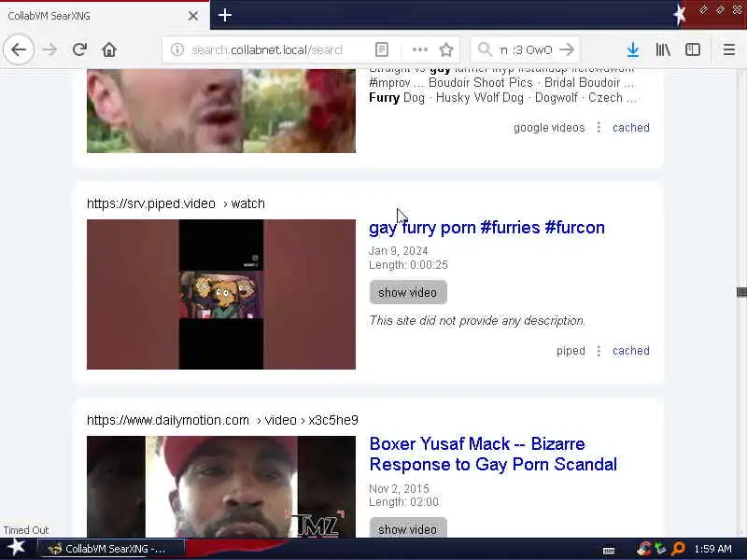Click the network tray icon
This screenshot has width=747, height=560.
(x=661, y=549)
